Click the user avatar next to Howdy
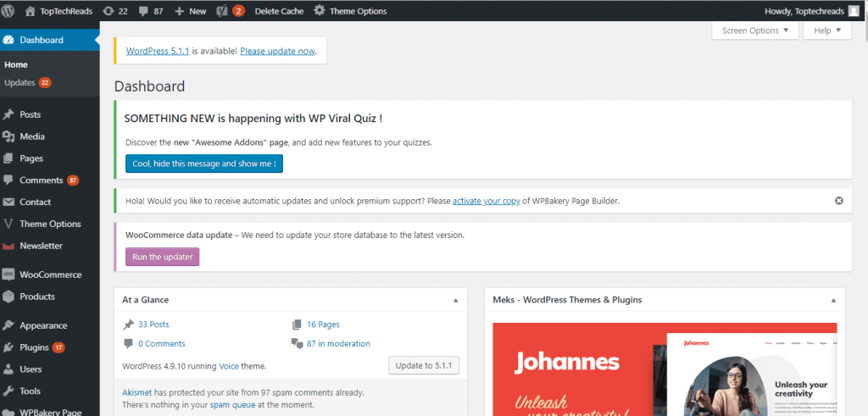Viewport: 868px width, 416px height. tap(853, 11)
